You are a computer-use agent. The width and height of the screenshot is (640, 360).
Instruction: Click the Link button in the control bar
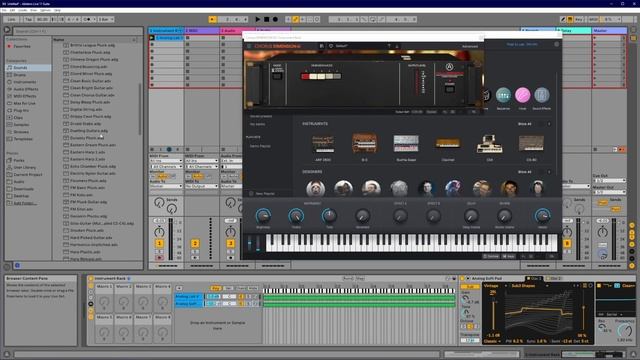11,19
